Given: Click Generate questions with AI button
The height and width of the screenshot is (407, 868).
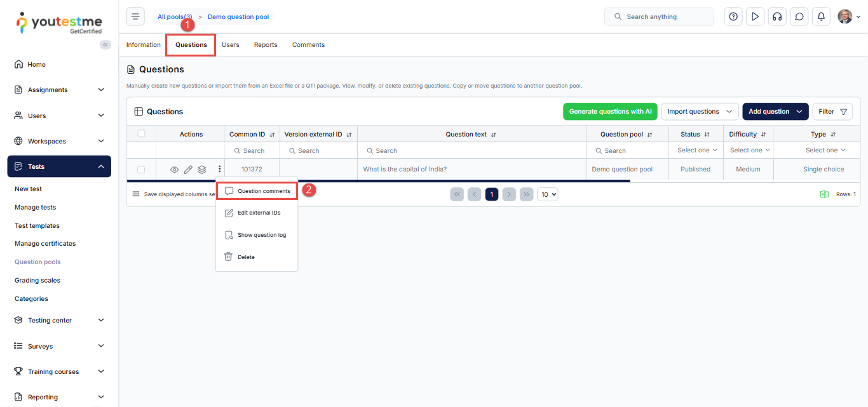Looking at the screenshot, I should 610,112.
